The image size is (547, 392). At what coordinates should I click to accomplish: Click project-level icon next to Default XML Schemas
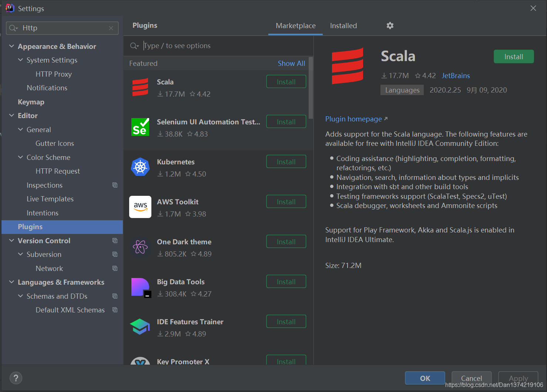click(x=115, y=310)
